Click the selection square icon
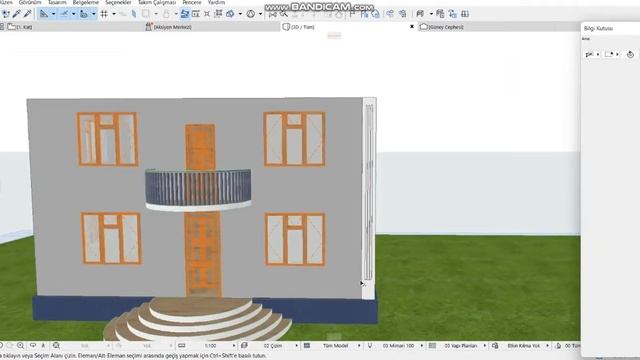This screenshot has width=640, height=360. [x=146, y=14]
